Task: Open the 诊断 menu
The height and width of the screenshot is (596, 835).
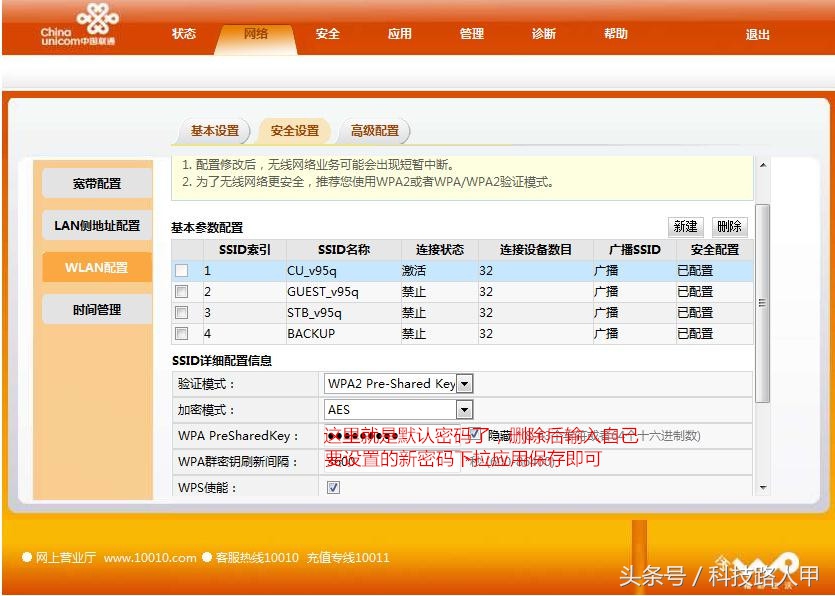Action: (x=543, y=33)
